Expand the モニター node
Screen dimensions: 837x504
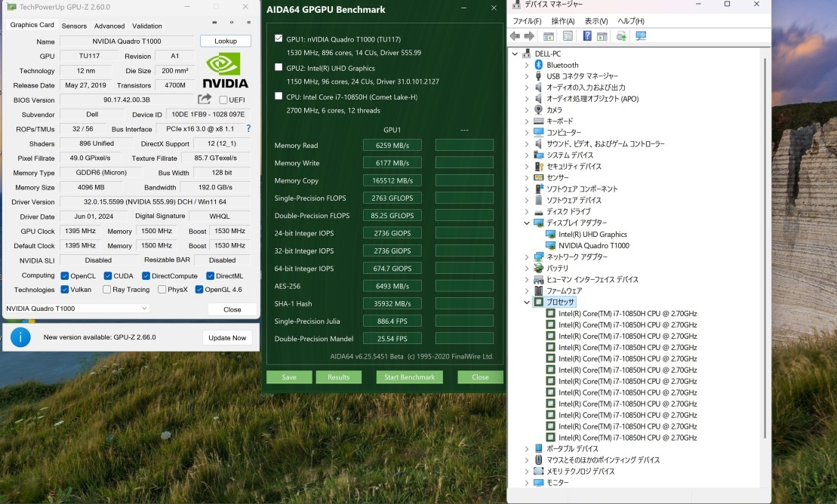click(x=526, y=482)
